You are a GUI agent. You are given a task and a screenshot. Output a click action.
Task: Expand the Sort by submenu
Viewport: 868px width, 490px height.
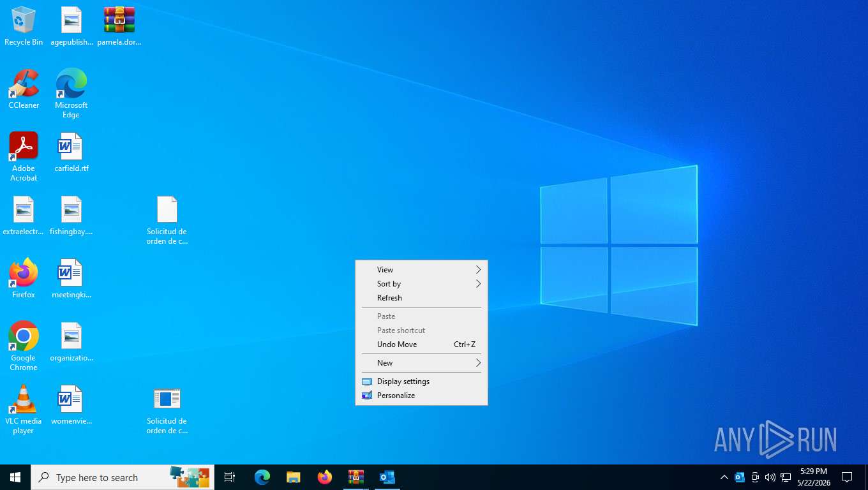click(421, 284)
